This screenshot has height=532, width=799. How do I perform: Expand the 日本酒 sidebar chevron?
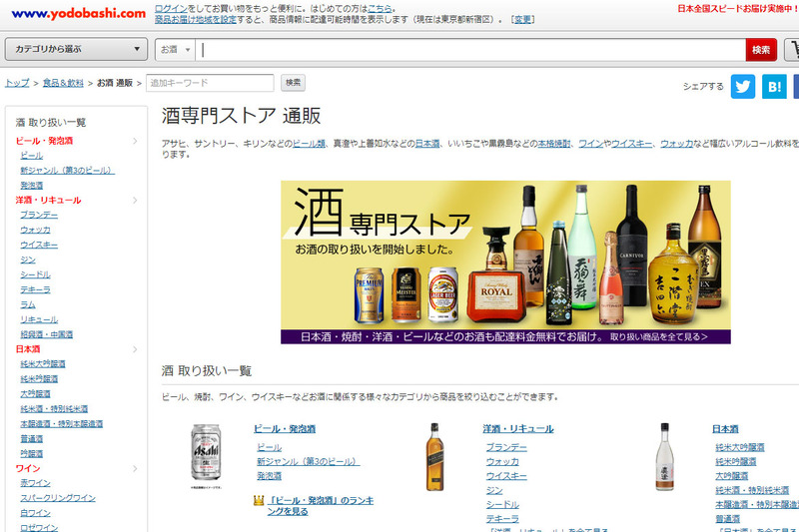[x=135, y=349]
